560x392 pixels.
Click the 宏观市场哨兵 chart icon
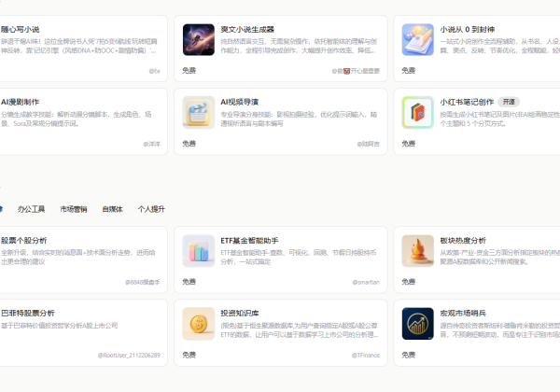418,324
